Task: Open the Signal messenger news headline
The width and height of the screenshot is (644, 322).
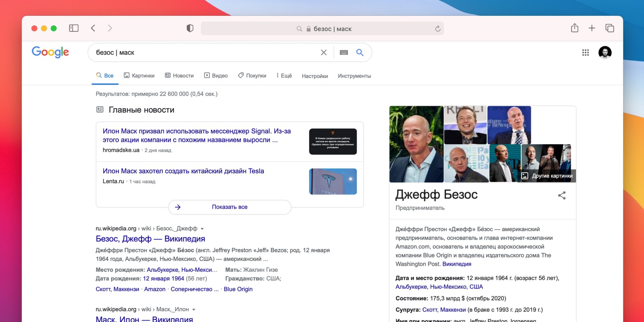Action: click(197, 136)
